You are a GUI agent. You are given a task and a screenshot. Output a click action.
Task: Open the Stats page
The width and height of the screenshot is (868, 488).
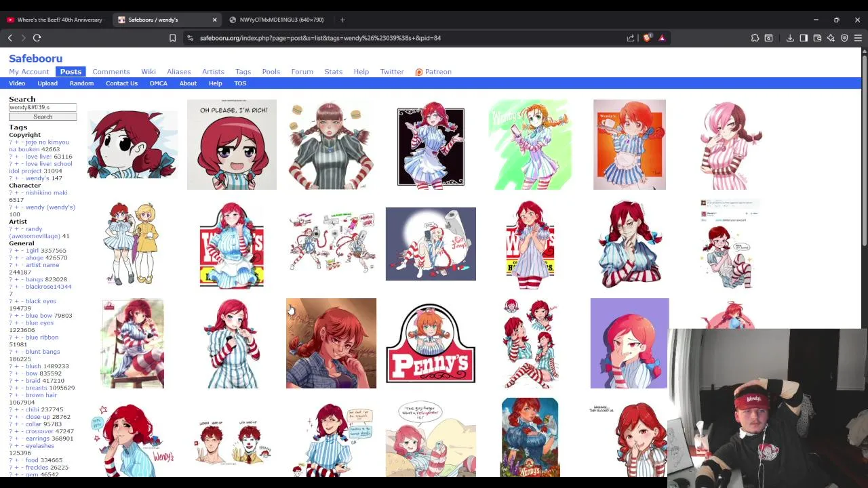click(333, 72)
